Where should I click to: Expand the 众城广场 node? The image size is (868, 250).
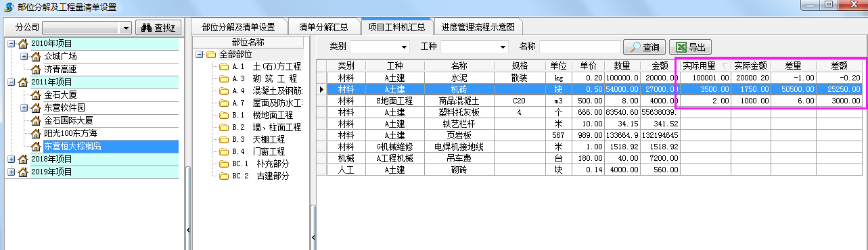(x=24, y=56)
